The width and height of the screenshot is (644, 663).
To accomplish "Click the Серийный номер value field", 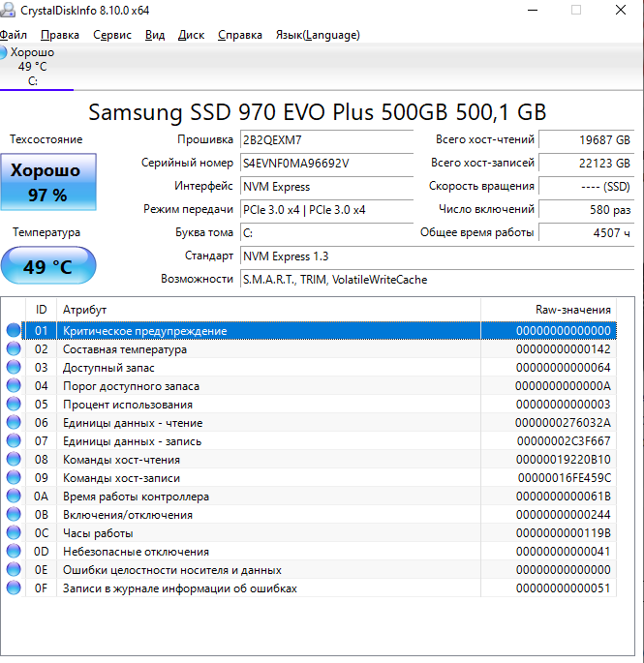I will pyautogui.click(x=325, y=164).
